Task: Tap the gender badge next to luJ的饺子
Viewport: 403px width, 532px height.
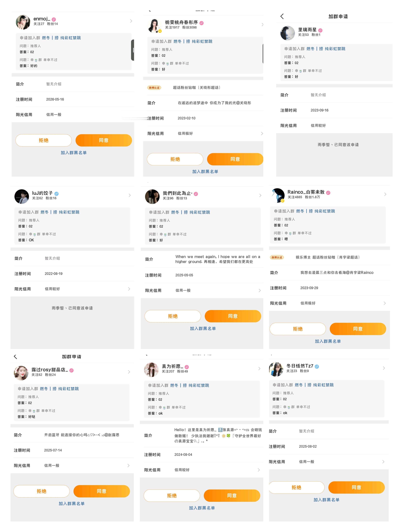Action: click(56, 194)
